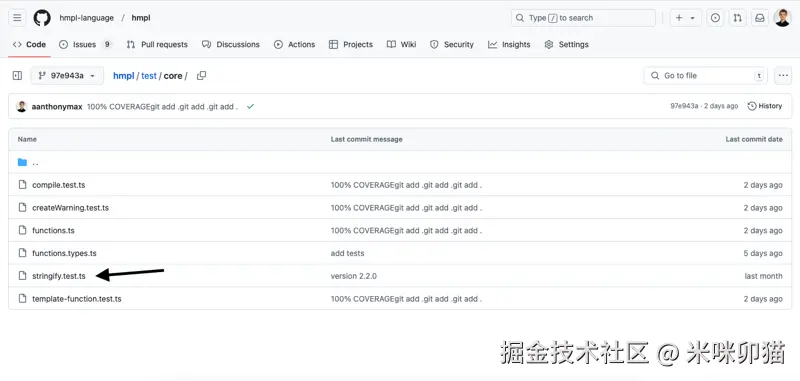This screenshot has width=800, height=381.
Task: Go to the GitHub homepage logo
Action: click(42, 18)
